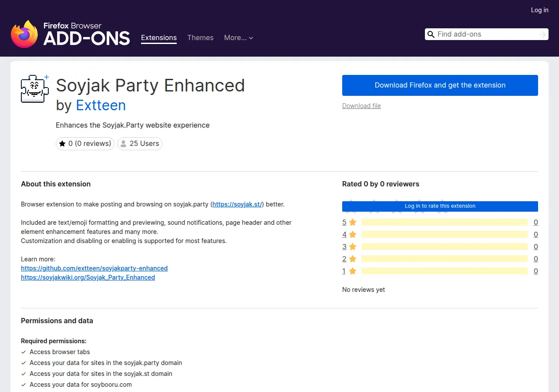This screenshot has height=392, width=559.
Task: Click the Soyjak Party Enhanced title
Action: (150, 85)
